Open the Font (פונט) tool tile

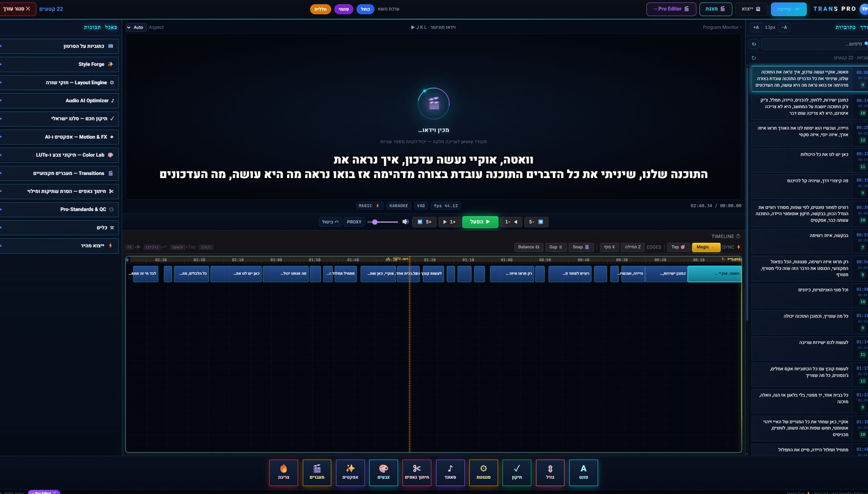click(x=583, y=472)
